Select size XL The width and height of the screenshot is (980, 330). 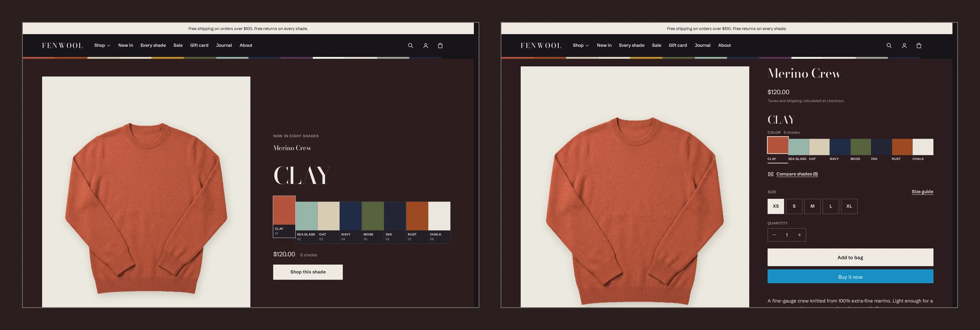pyautogui.click(x=849, y=206)
